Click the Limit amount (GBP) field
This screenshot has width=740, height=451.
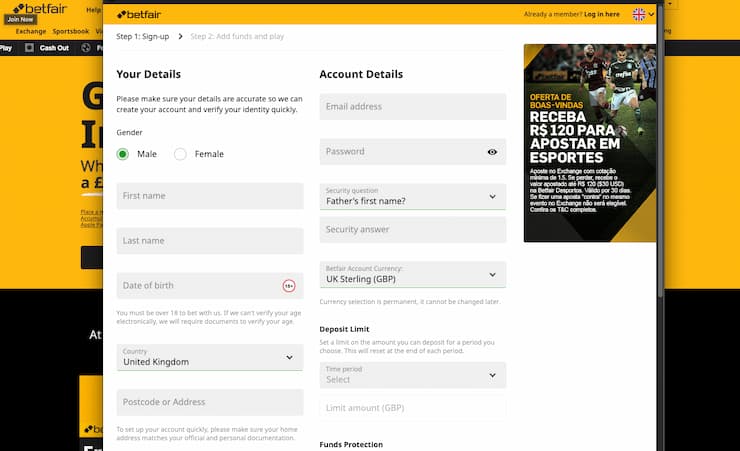coord(413,408)
